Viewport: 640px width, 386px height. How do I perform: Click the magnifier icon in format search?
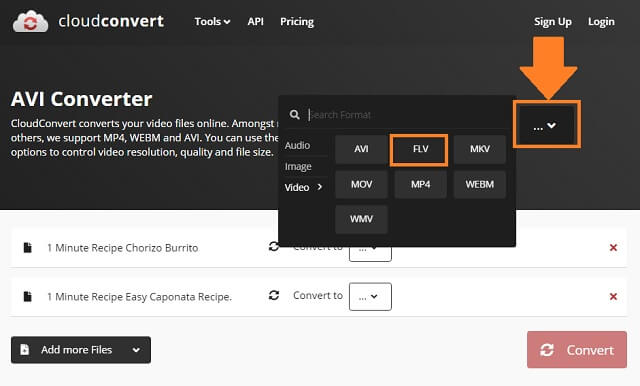[x=295, y=115]
